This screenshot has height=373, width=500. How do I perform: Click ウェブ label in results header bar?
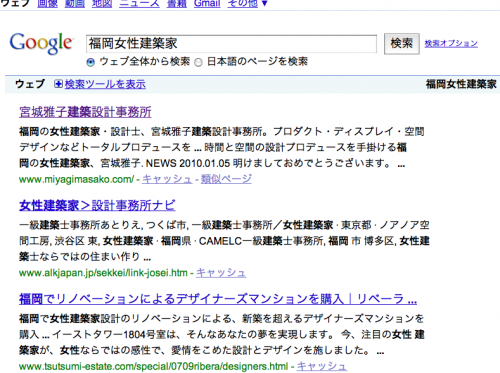30,84
